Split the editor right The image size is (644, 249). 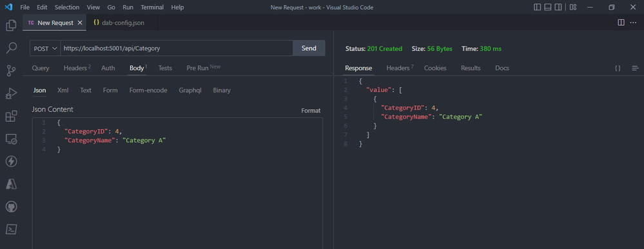pyautogui.click(x=621, y=23)
